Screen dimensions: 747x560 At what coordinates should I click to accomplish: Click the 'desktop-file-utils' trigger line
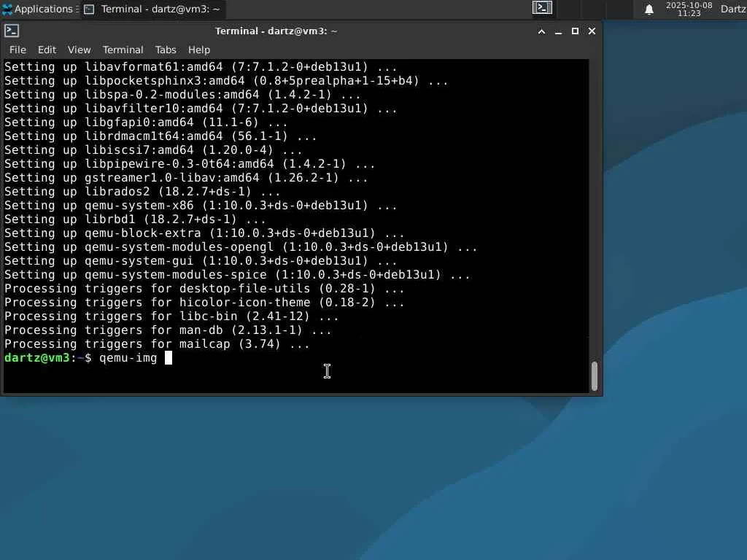[204, 289]
